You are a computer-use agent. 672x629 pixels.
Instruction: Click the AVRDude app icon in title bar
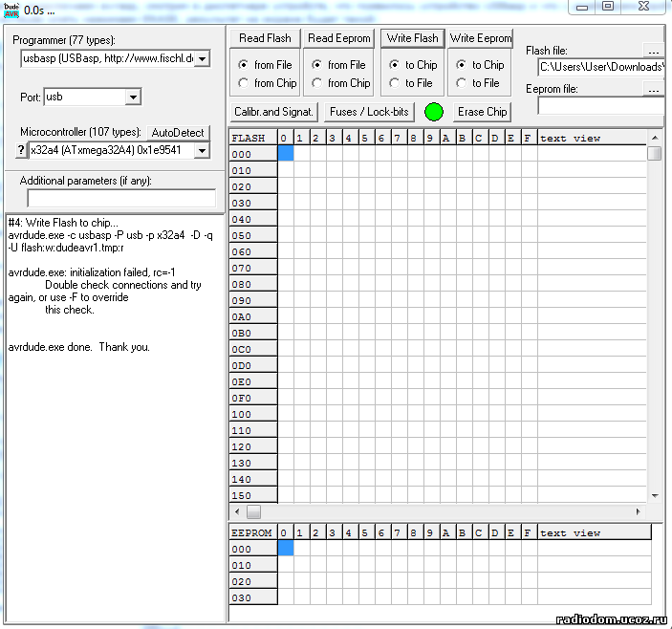pos(11,11)
